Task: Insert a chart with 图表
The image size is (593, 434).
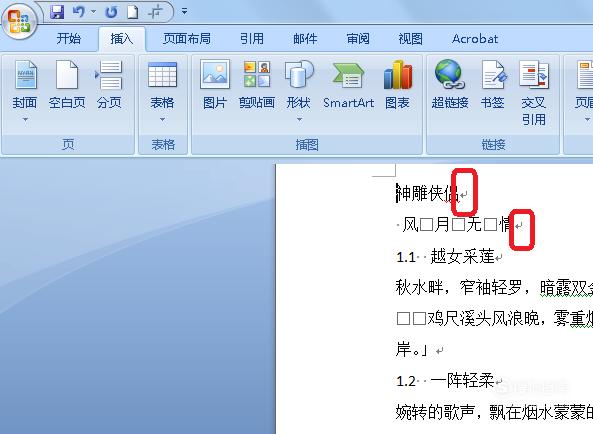Action: coord(397,85)
